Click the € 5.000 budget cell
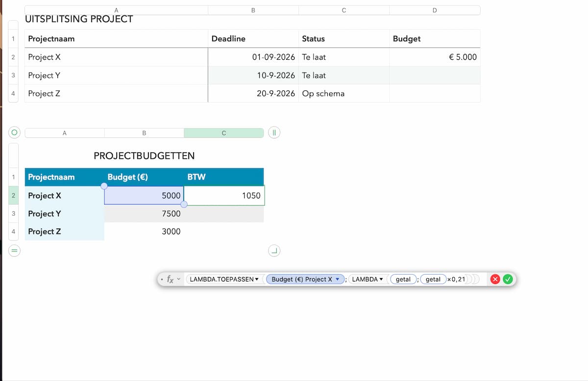The image size is (588, 381). [435, 57]
